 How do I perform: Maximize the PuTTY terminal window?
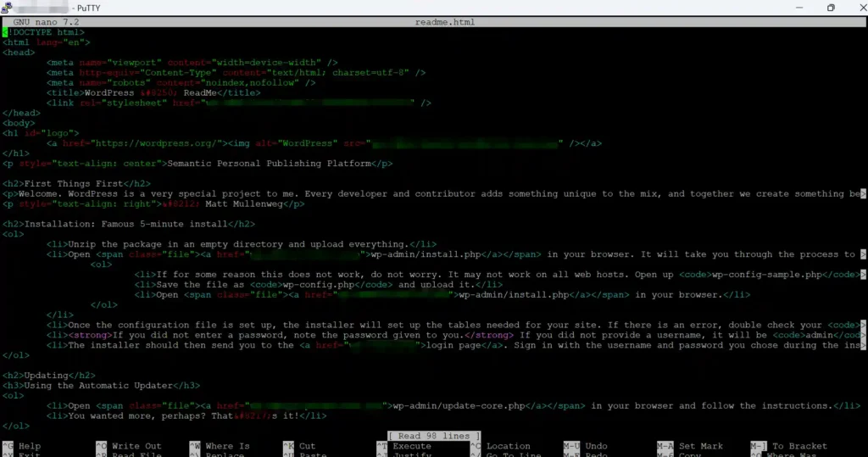(831, 8)
